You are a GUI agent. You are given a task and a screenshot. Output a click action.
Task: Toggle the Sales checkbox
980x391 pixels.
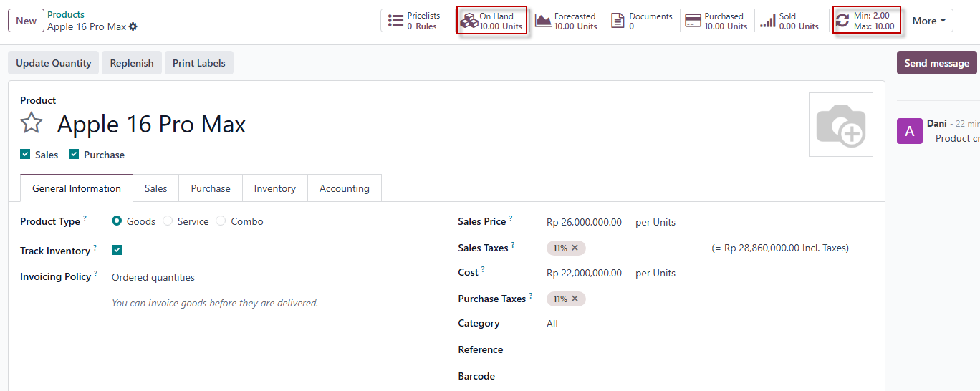click(x=25, y=154)
